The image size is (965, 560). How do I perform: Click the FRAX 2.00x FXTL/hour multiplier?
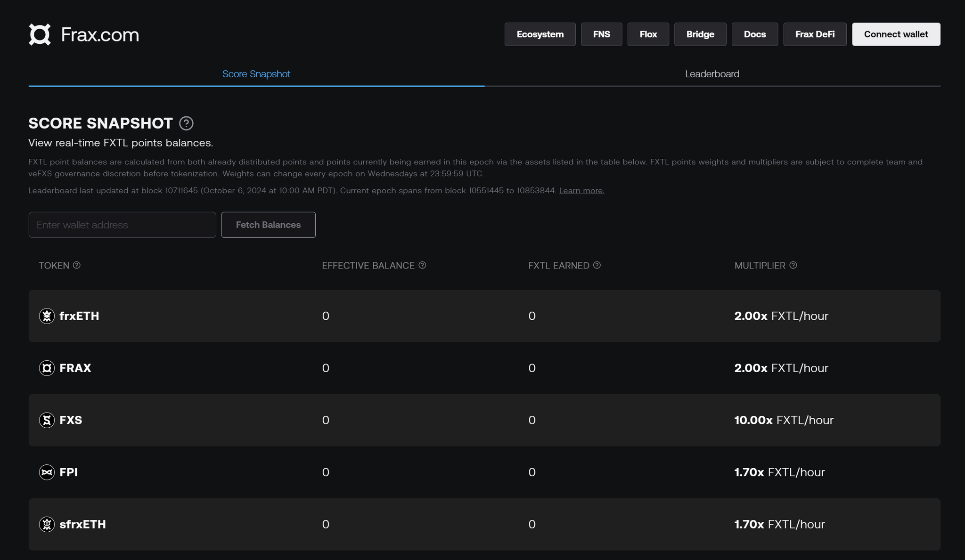pos(781,368)
